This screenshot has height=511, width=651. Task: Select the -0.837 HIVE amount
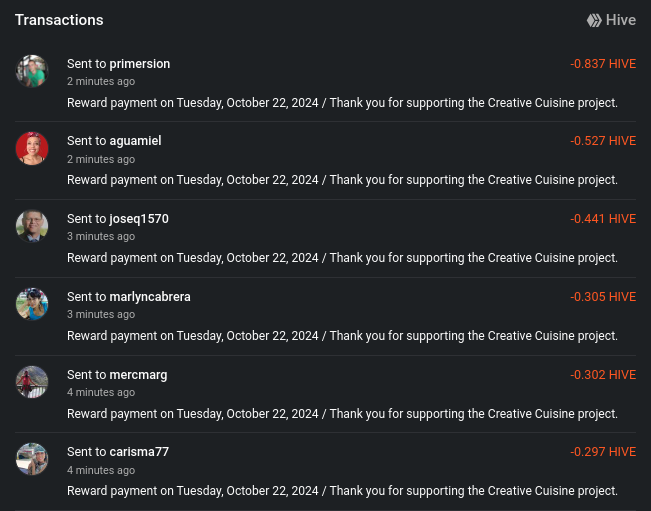pos(603,64)
